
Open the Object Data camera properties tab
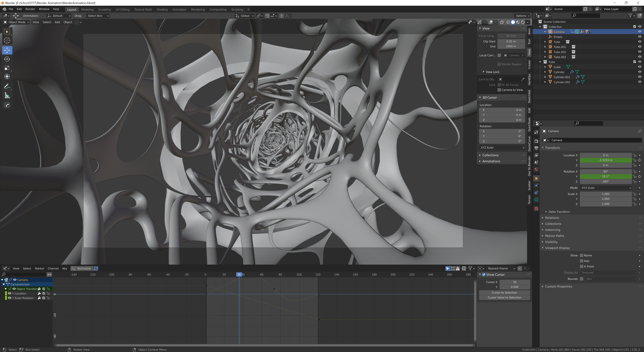click(536, 200)
